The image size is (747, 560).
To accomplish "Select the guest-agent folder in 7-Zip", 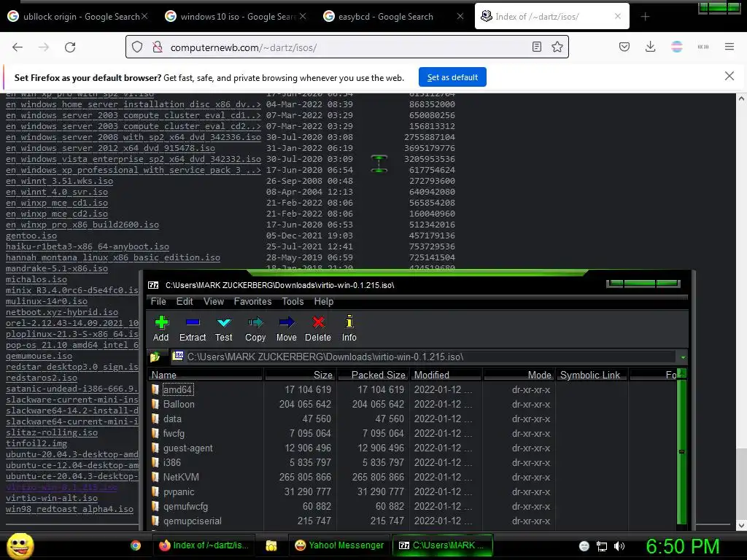I will pos(187,448).
